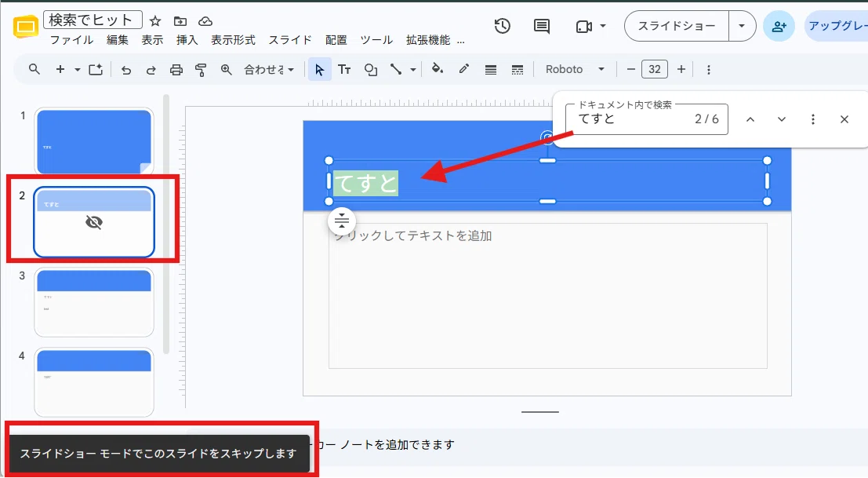This screenshot has height=478, width=868.
Task: Select slide 4 thumbnail
Action: 94,382
